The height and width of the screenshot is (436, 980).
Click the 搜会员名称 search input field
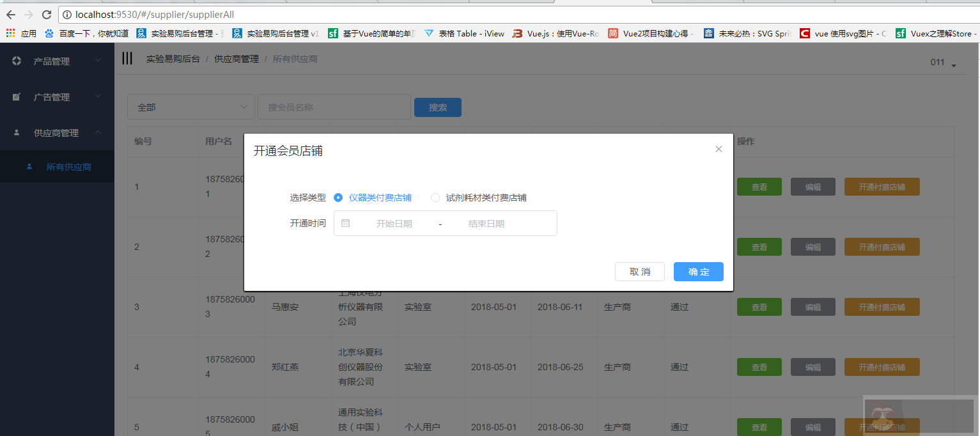(x=333, y=107)
